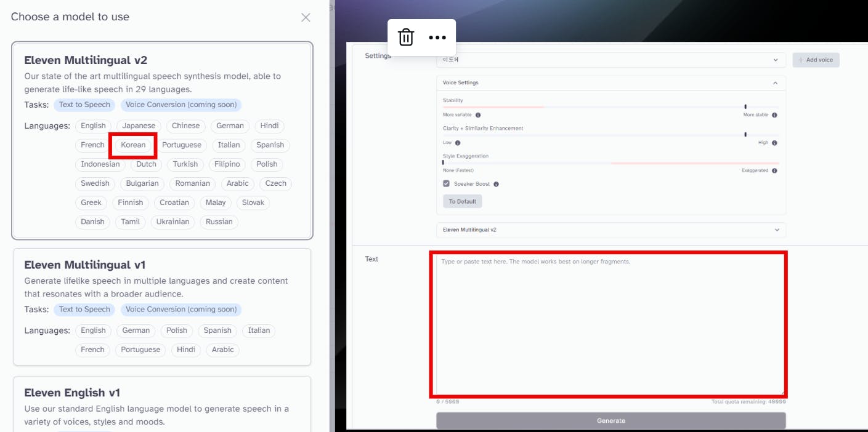Click Italian chip in Multilingual v2 card

pyautogui.click(x=229, y=145)
